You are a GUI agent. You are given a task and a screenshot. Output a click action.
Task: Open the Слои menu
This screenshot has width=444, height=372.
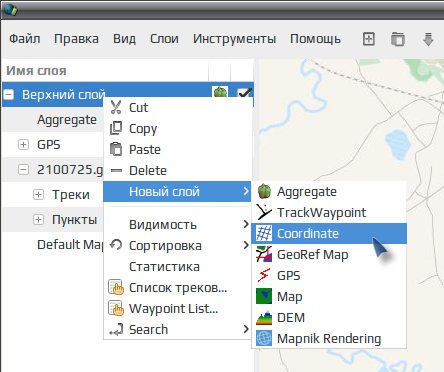164,39
